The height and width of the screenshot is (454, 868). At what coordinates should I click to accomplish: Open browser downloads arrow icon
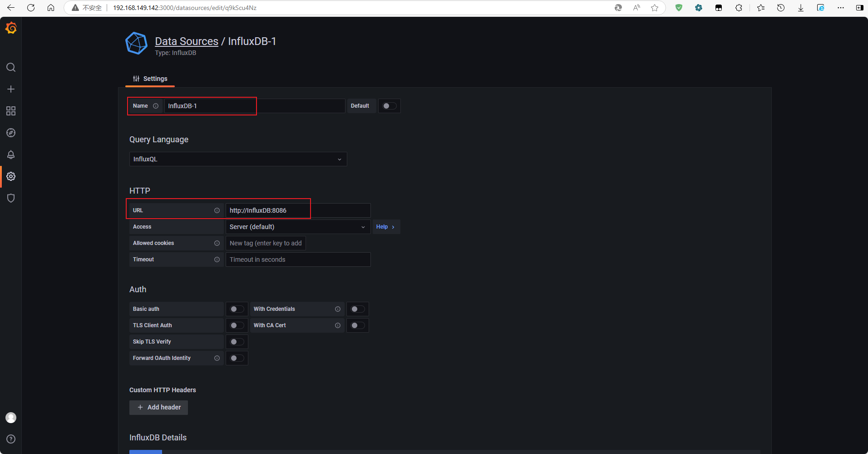(801, 8)
